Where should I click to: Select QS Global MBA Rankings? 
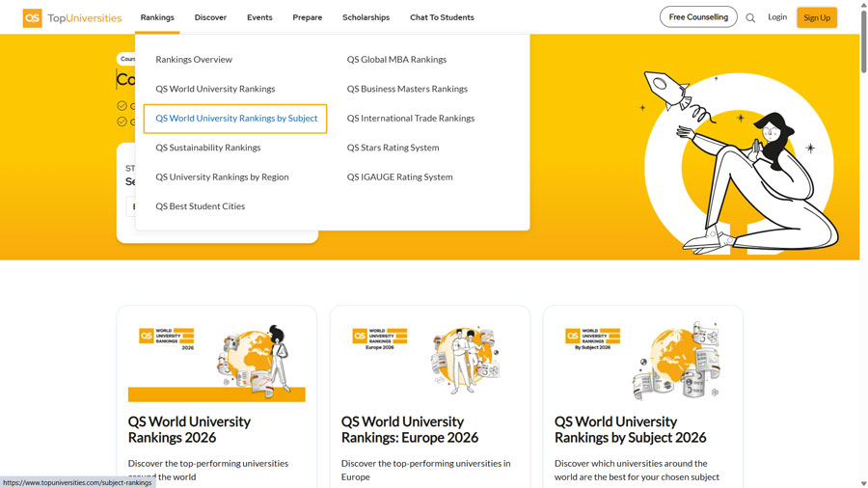396,59
